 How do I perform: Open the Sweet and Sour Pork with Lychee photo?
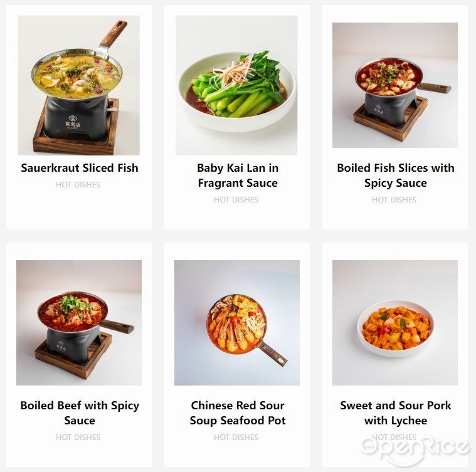pyautogui.click(x=395, y=323)
